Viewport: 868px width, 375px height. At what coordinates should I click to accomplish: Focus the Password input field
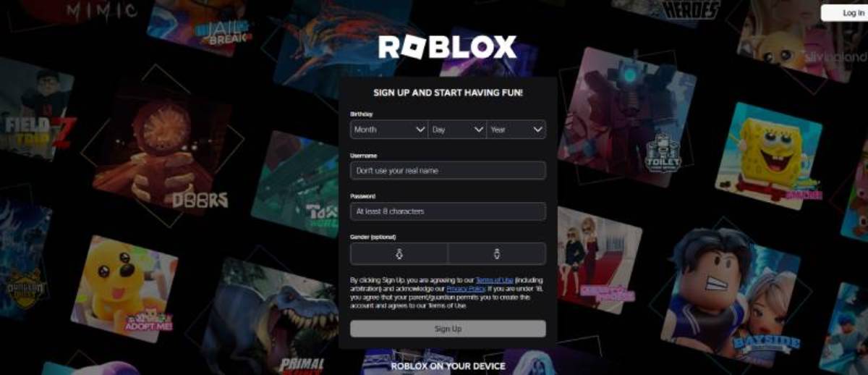[x=448, y=211]
